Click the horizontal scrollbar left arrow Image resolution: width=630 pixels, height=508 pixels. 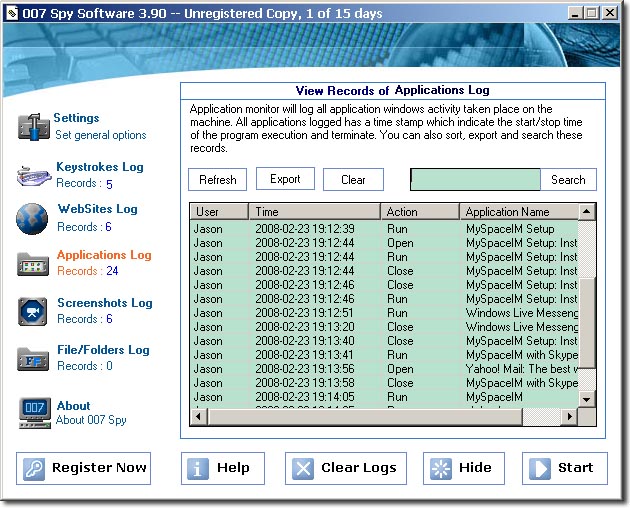198,417
